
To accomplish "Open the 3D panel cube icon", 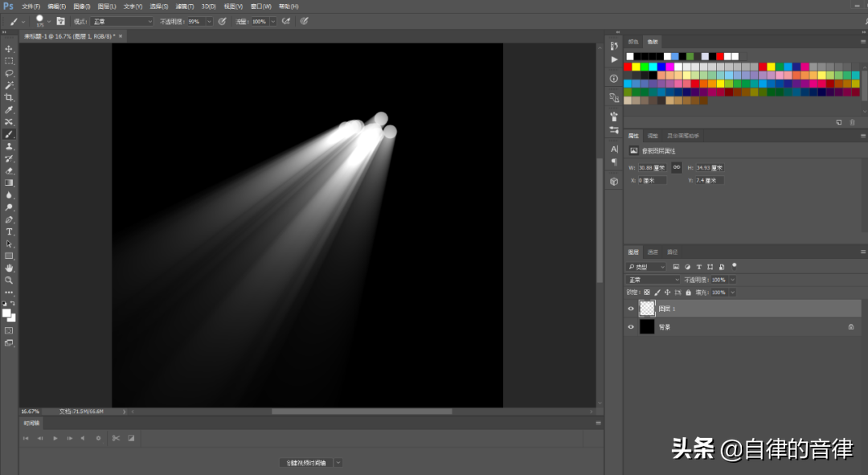I will pos(614,181).
